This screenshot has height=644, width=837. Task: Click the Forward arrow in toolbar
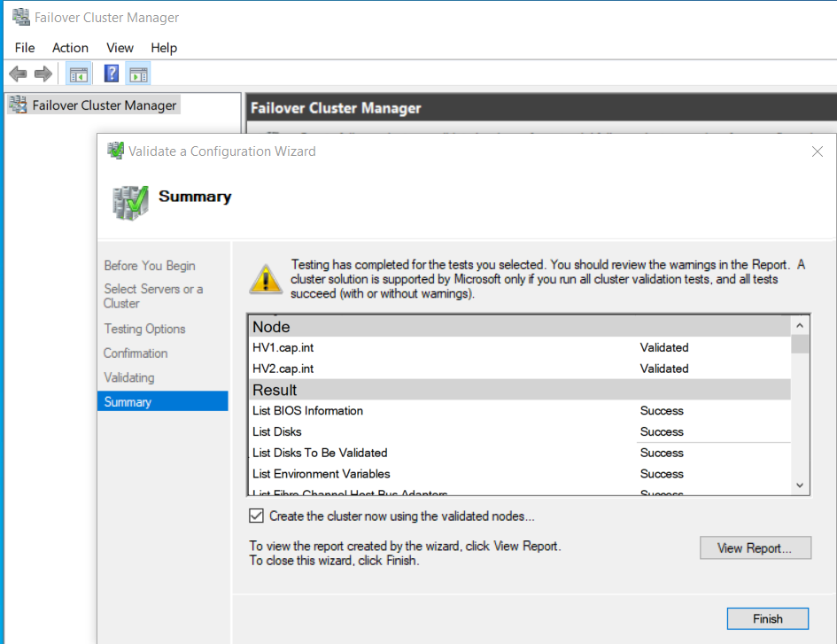[x=43, y=74]
